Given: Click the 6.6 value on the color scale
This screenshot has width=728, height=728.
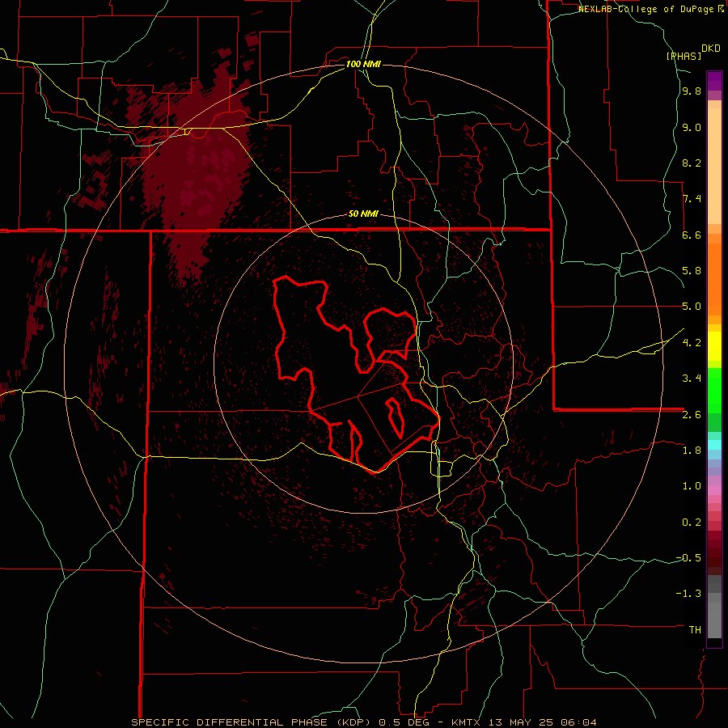Looking at the screenshot, I should click(x=692, y=235).
